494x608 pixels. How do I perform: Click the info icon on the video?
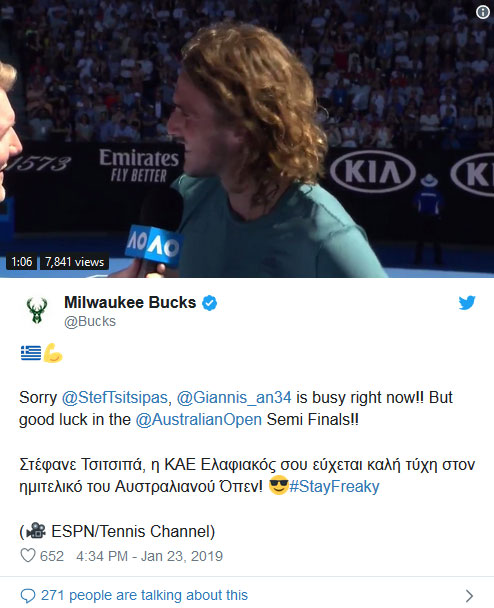click(x=482, y=12)
